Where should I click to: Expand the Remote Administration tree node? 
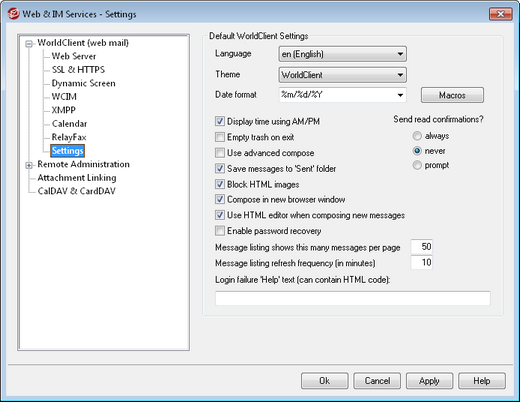coord(29,165)
